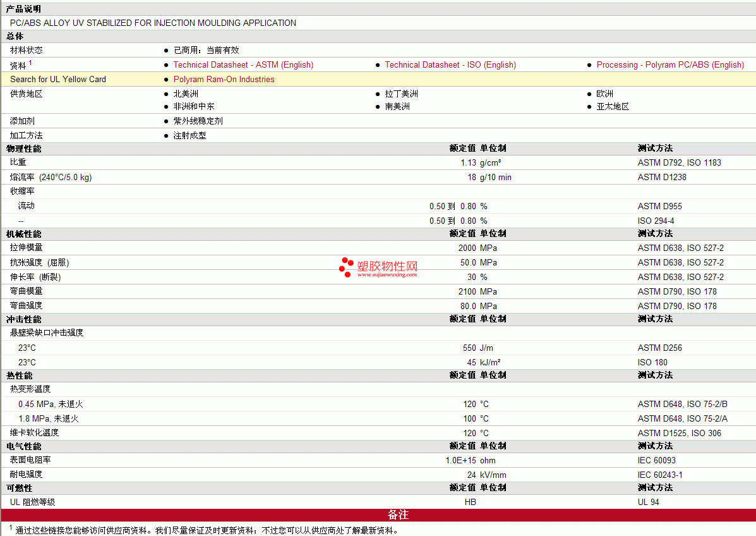Click the 物理性能 section header
This screenshot has width=756, height=536.
(x=23, y=149)
